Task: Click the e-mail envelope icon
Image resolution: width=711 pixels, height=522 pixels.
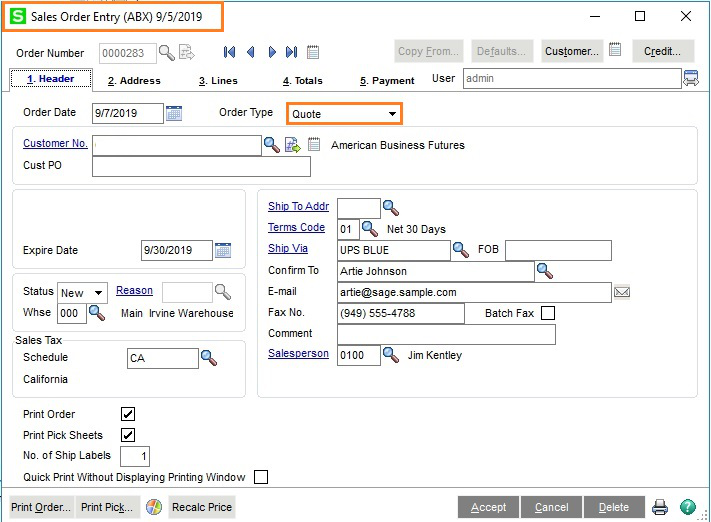Action: click(622, 292)
